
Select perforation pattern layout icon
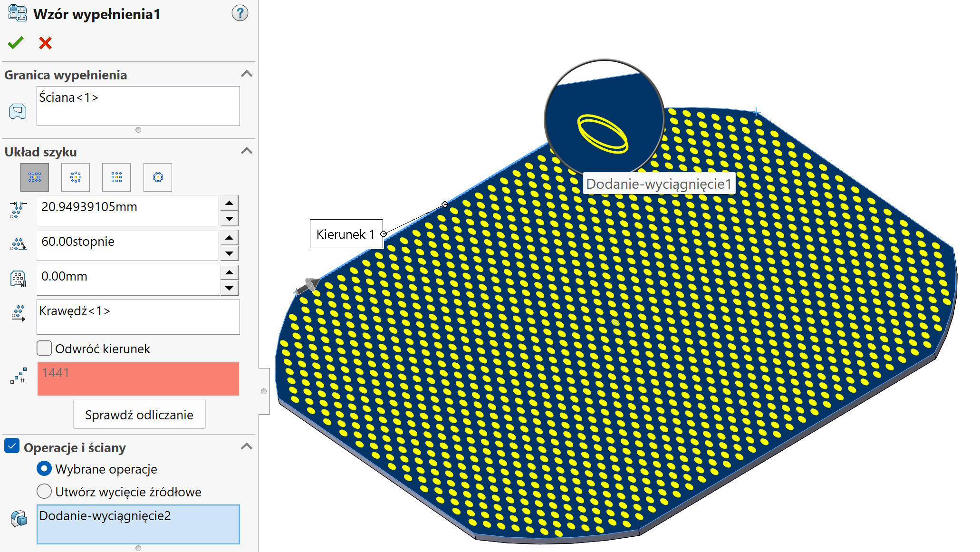pos(35,177)
